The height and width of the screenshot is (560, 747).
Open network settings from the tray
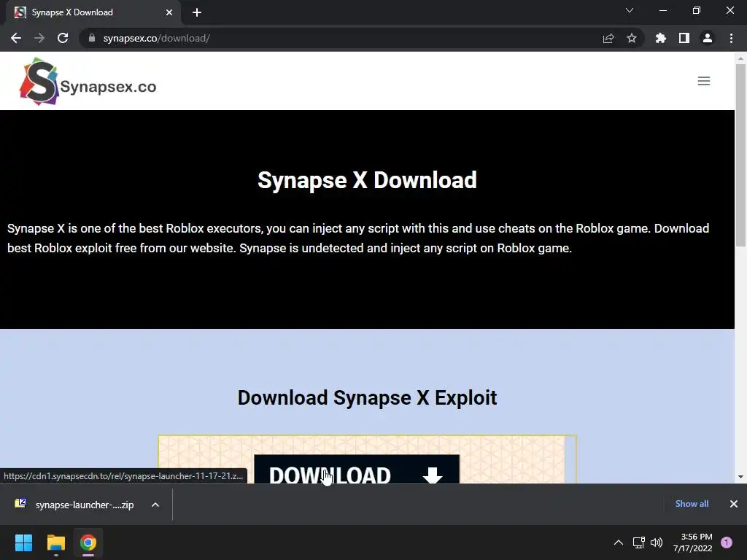coord(639,542)
